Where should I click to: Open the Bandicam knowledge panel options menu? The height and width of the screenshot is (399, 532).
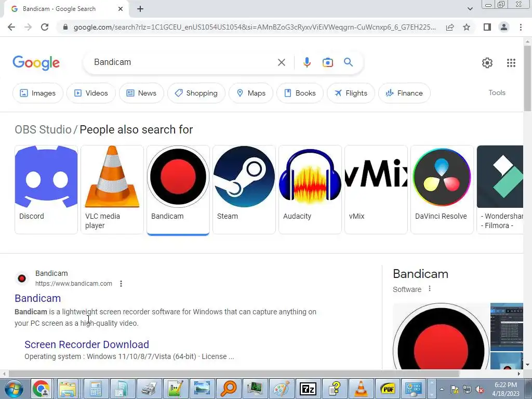pos(430,289)
